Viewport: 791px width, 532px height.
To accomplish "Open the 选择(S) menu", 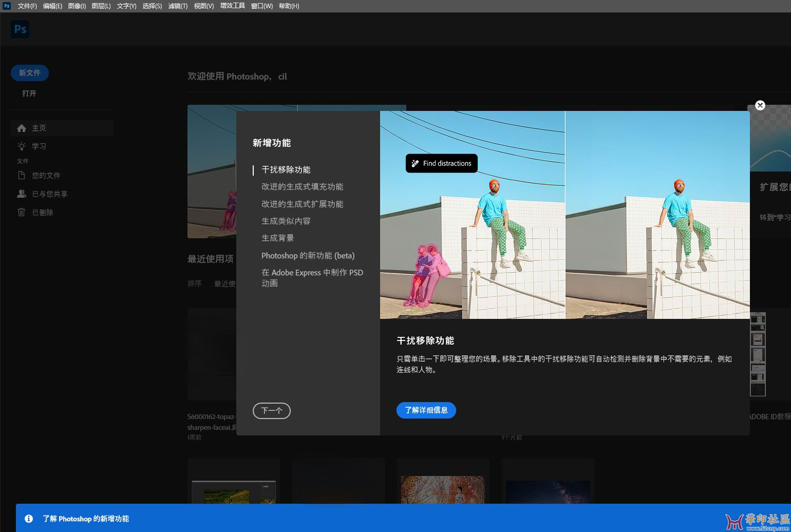I will (x=152, y=6).
